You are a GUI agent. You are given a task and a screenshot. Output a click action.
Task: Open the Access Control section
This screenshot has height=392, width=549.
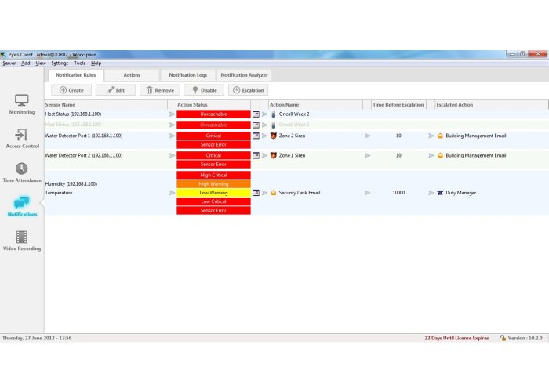(22, 138)
